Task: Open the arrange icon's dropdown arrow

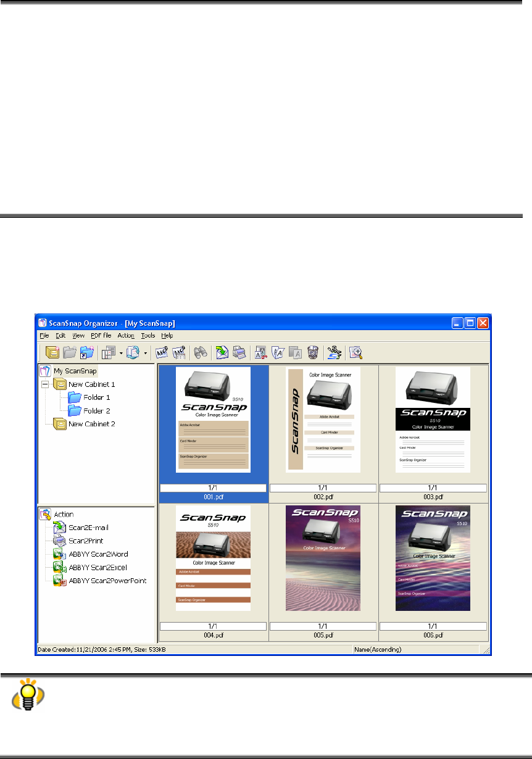Action: point(145,354)
